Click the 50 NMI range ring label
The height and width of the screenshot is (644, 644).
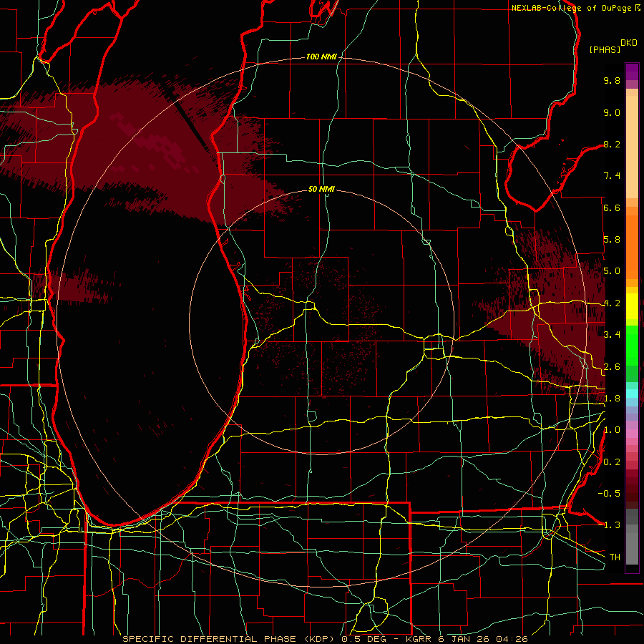pyautogui.click(x=321, y=189)
